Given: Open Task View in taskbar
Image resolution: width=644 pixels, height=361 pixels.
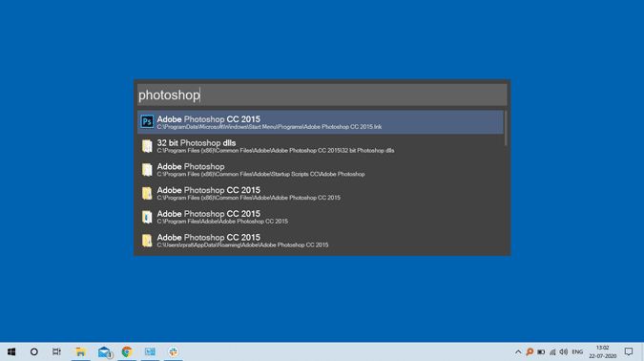Looking at the screenshot, I should coord(56,352).
